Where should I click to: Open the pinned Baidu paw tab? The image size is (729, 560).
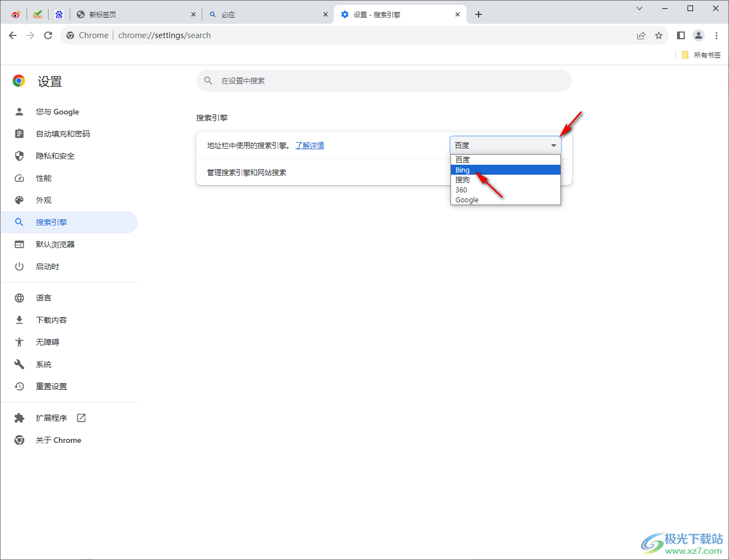pyautogui.click(x=59, y=14)
